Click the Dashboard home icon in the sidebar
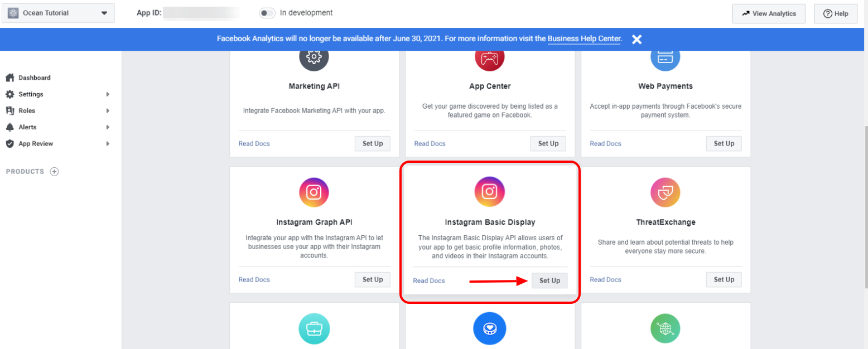 click(x=9, y=77)
